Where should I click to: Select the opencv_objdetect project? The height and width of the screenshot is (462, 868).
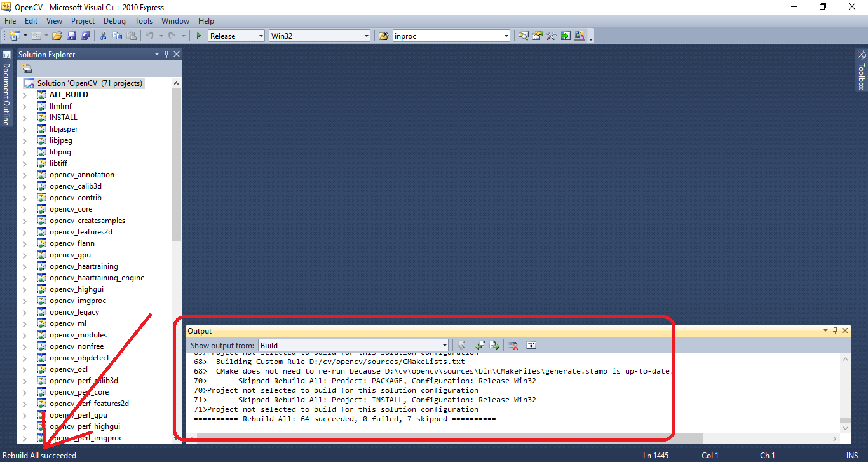[x=79, y=358]
